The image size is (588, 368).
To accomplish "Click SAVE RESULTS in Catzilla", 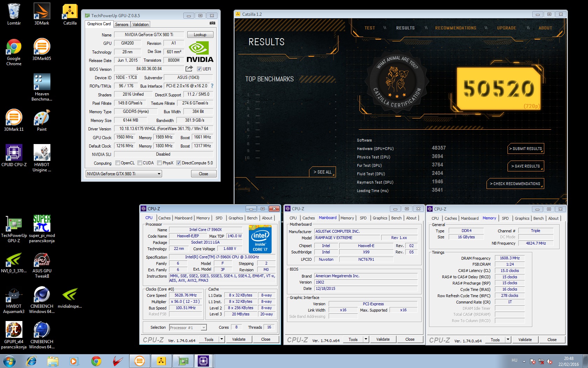I will (x=526, y=166).
